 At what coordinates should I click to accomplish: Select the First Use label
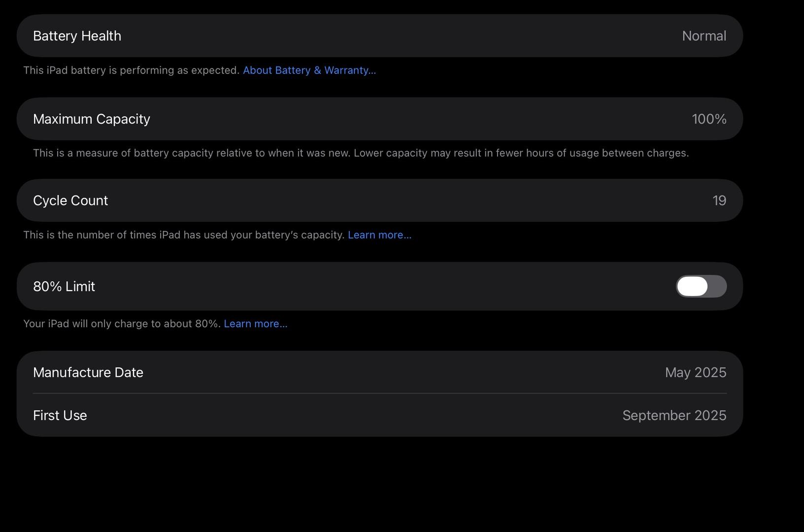[60, 415]
